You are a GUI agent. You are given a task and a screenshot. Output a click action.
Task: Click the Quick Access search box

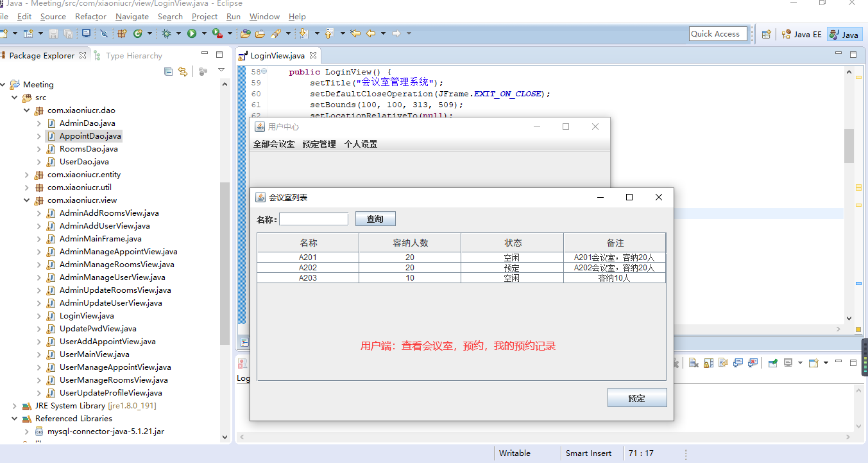pos(719,34)
